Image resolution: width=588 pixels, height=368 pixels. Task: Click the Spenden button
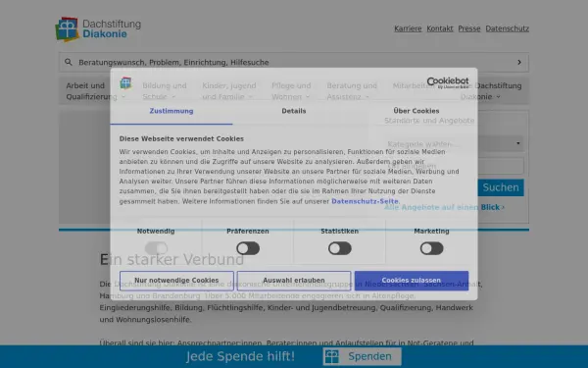click(363, 356)
